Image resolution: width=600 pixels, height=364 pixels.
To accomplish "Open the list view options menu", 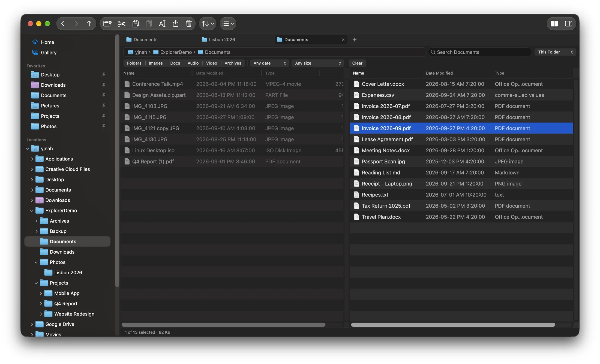I will pos(228,24).
